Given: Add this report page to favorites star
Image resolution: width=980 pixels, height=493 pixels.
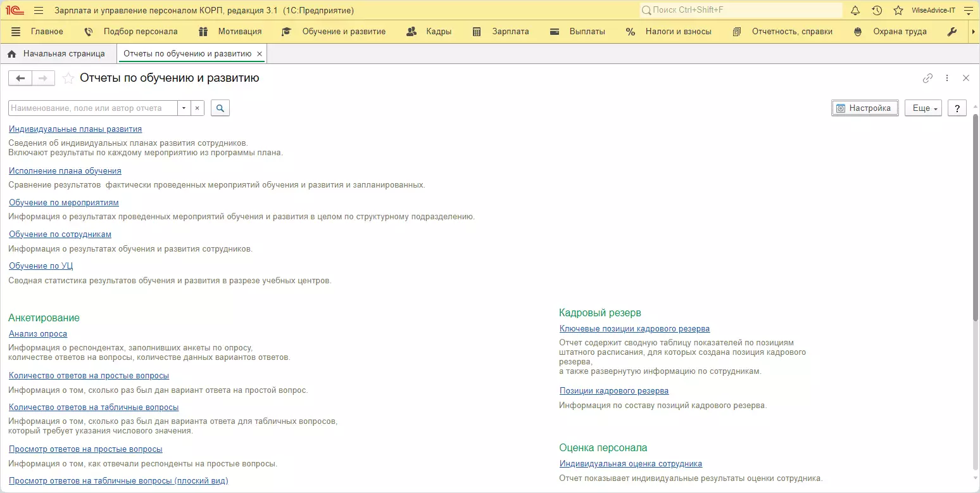Looking at the screenshot, I should 68,78.
